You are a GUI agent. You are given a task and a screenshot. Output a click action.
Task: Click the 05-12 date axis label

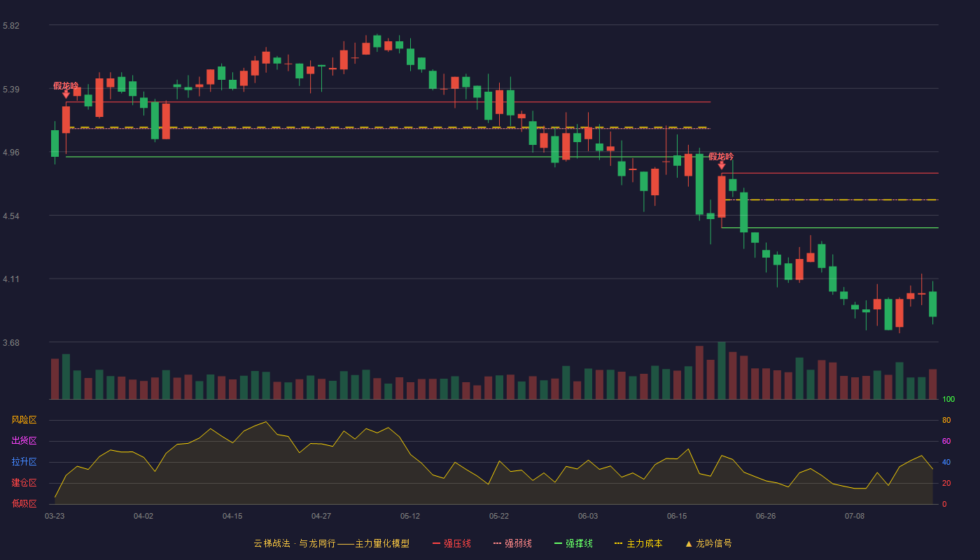[410, 516]
